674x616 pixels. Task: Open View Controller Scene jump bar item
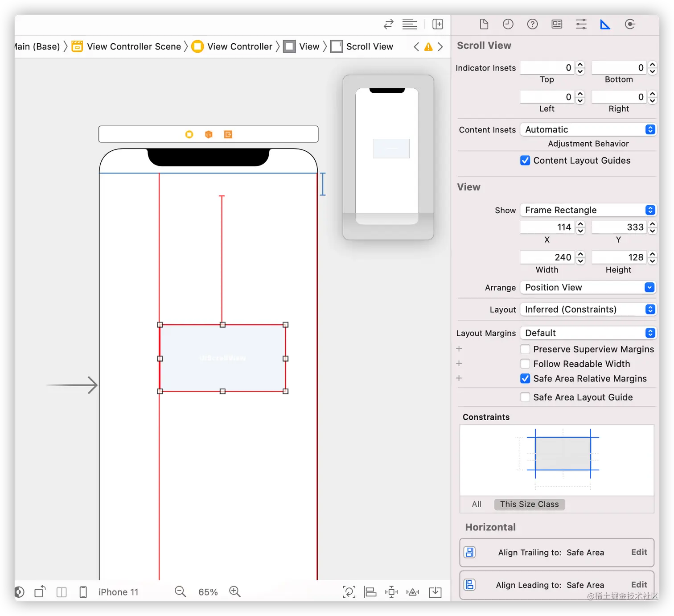(x=127, y=47)
